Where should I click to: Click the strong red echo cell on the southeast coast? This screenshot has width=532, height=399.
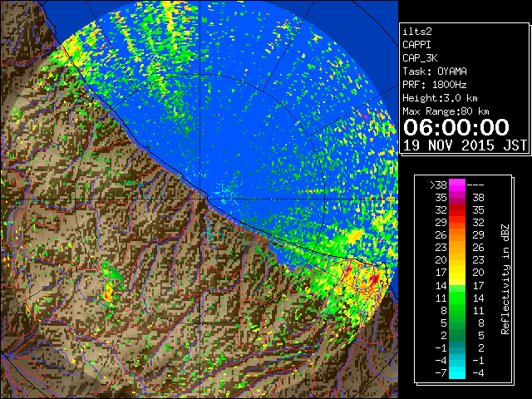pos(375,279)
